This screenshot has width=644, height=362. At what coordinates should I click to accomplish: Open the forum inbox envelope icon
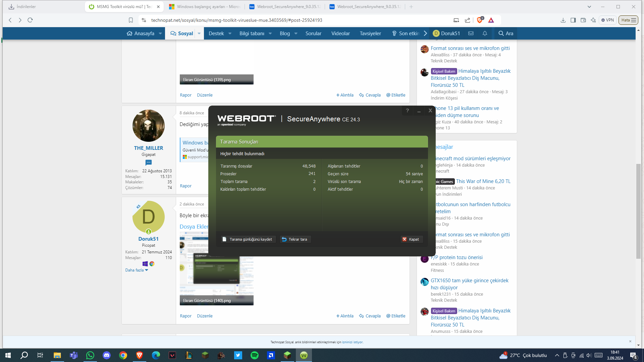point(471,34)
